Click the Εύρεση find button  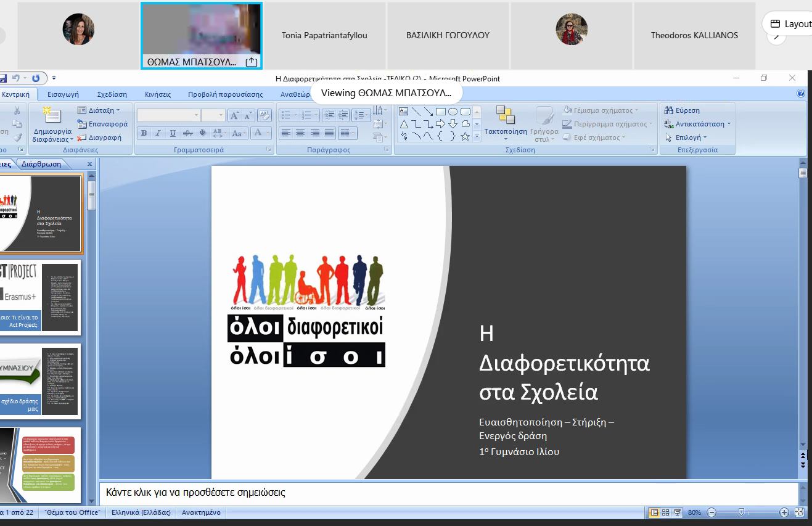pyautogui.click(x=682, y=110)
